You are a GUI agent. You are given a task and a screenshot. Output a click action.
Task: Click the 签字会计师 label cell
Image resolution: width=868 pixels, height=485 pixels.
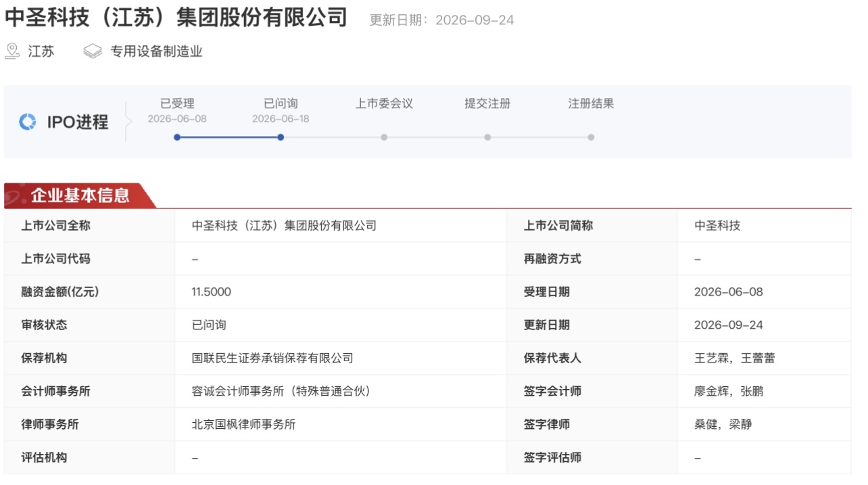[x=592, y=392]
